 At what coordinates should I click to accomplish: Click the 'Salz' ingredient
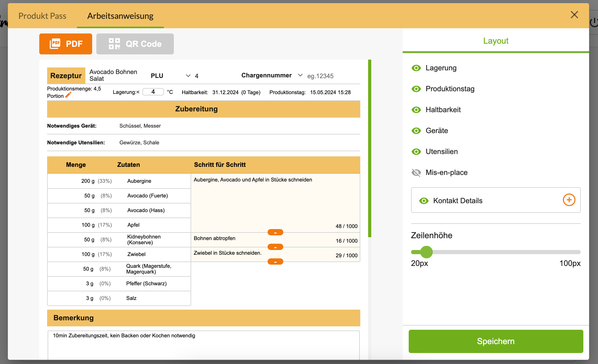(x=131, y=298)
